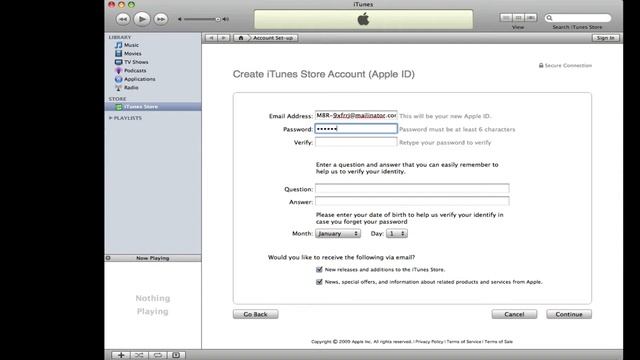
Task: Click the Secure Connection lock icon
Action: pos(541,65)
